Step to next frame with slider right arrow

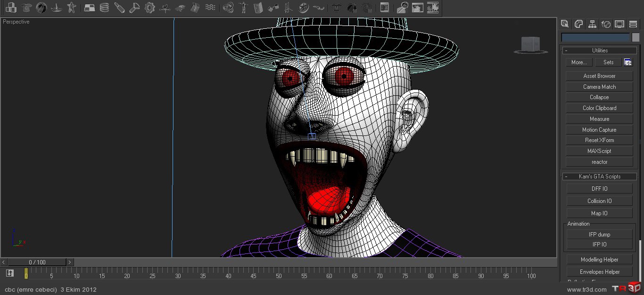[70, 262]
